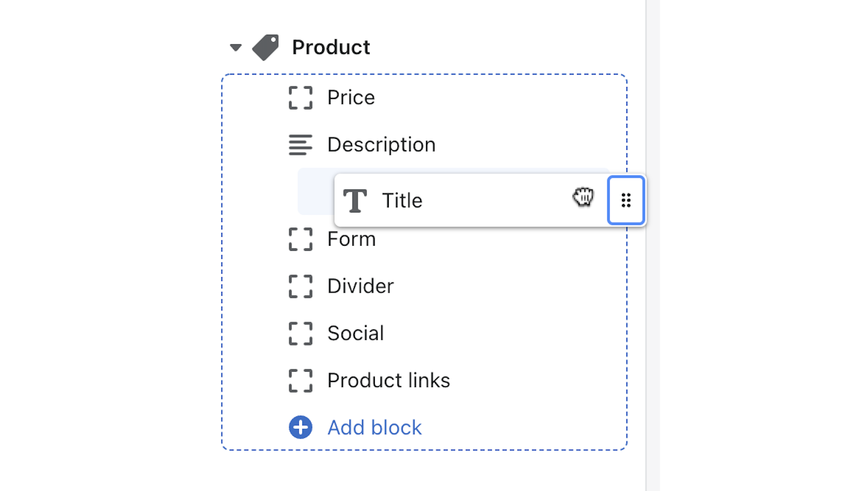Click the Add block link
868x491 pixels.
(x=374, y=427)
